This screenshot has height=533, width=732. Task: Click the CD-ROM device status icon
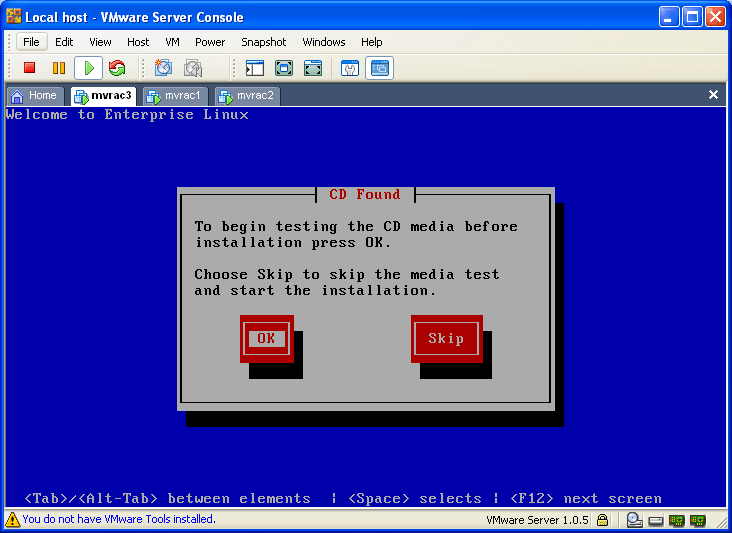[634, 519]
